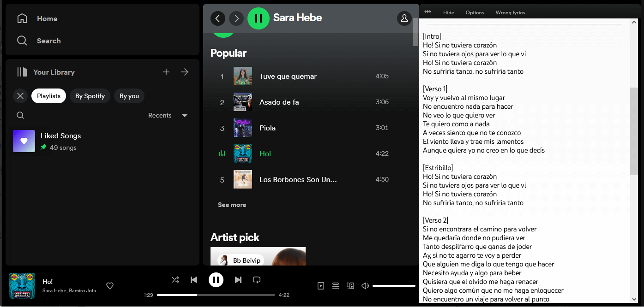The image size is (644, 307).
Task: Click lyrics panel vertical scrollbar
Action: 633,131
